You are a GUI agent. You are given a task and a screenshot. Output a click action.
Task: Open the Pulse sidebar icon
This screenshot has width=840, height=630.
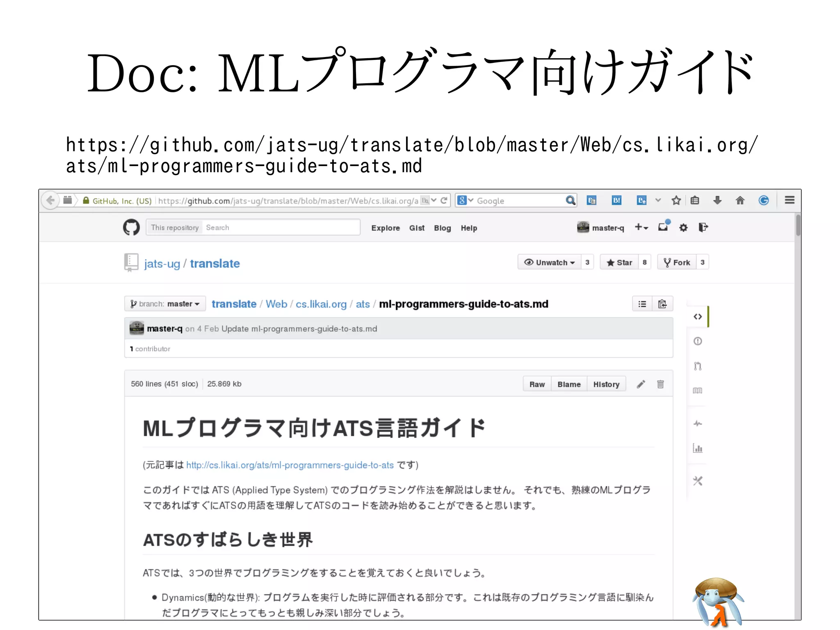[x=698, y=423]
